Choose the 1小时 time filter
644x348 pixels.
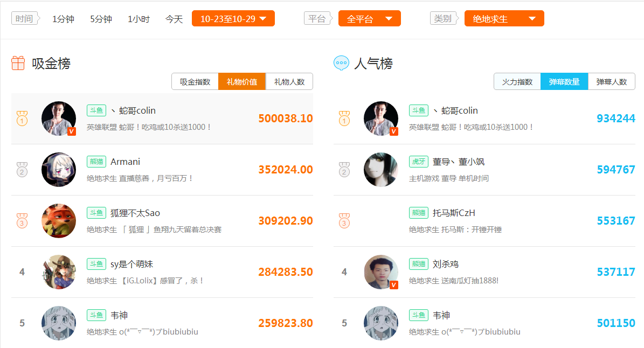tap(139, 19)
